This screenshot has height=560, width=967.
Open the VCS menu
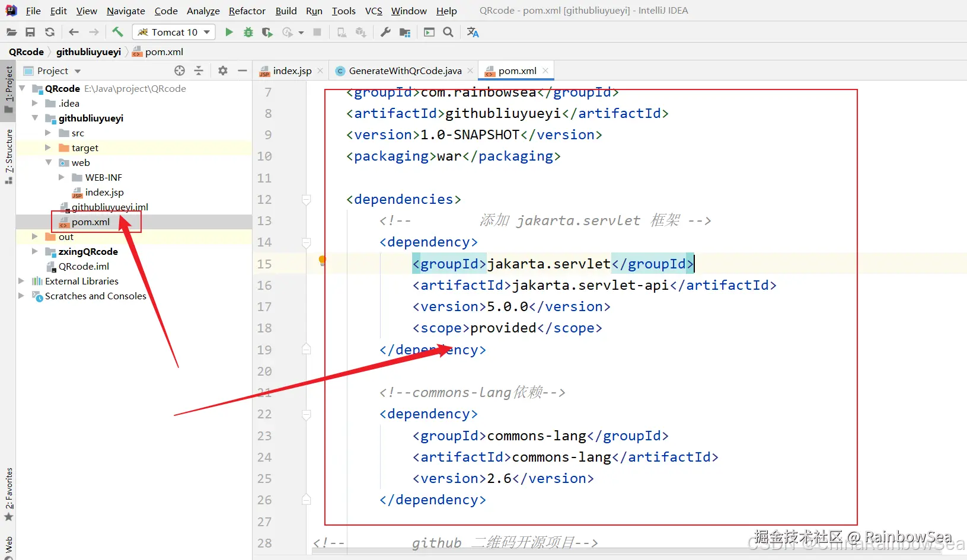click(x=374, y=11)
